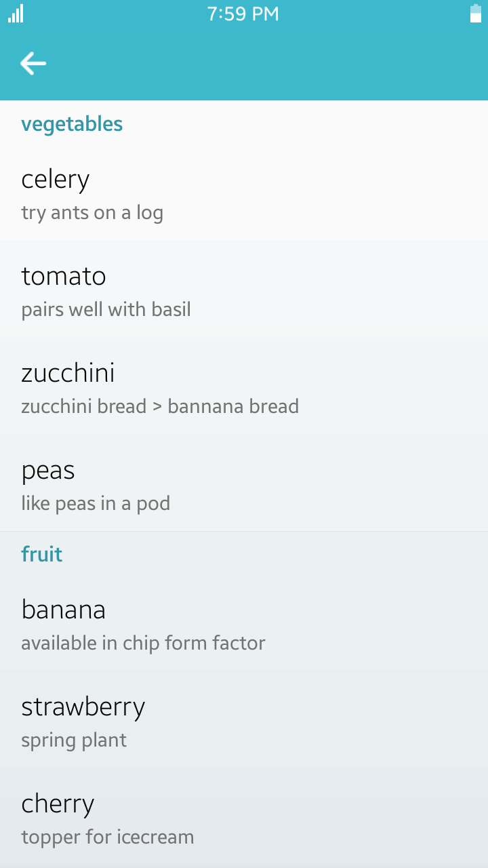Tap "like peas in a pod" text

96,504
